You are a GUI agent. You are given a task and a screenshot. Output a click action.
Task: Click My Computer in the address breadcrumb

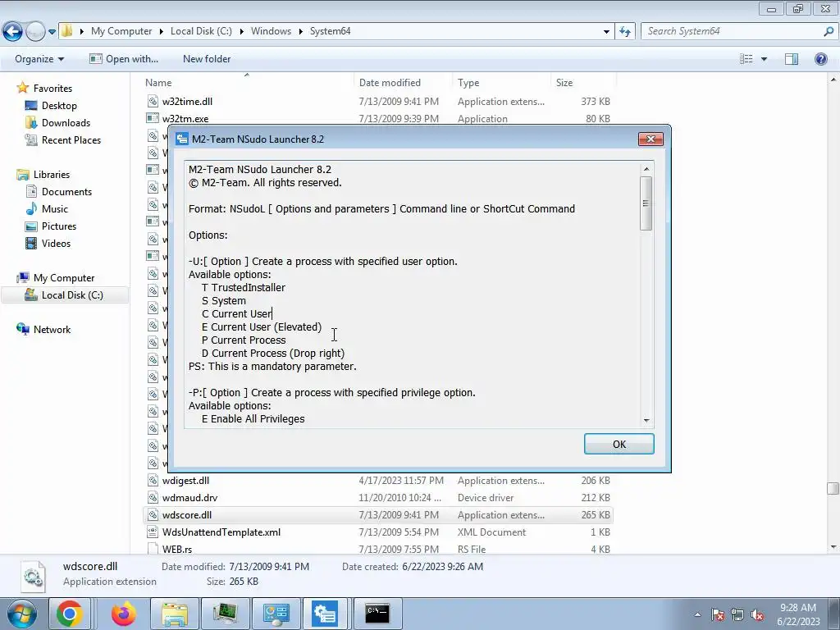click(x=121, y=31)
